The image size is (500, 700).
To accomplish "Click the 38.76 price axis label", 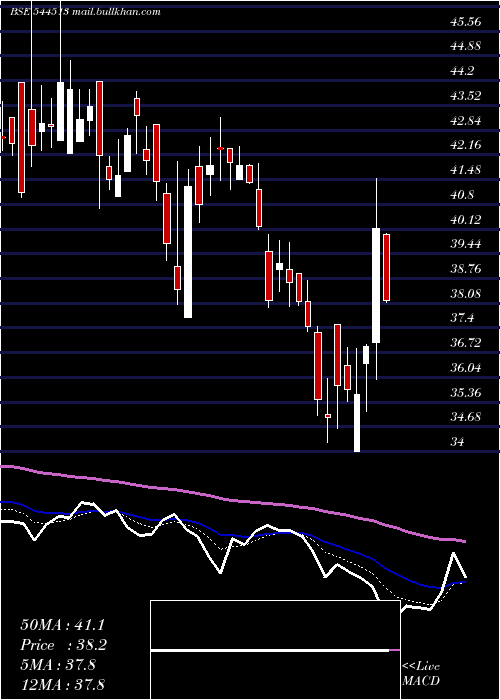I will (x=466, y=269).
